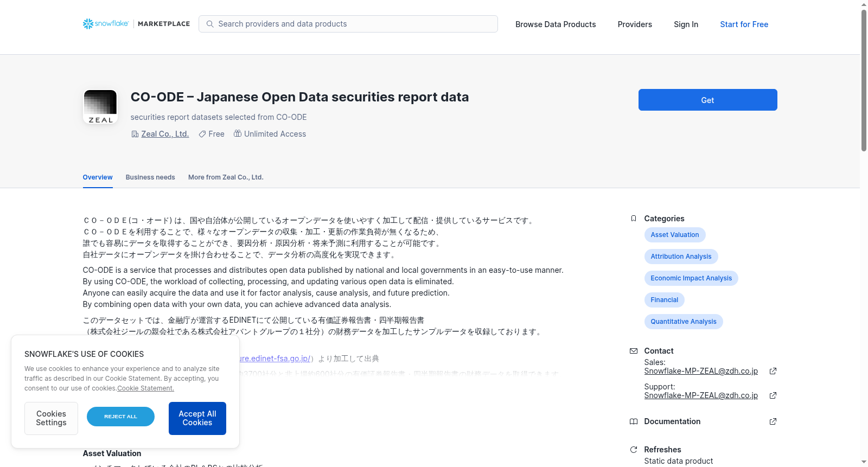Open the ZEAL provider logo thumbnail

pyautogui.click(x=100, y=107)
